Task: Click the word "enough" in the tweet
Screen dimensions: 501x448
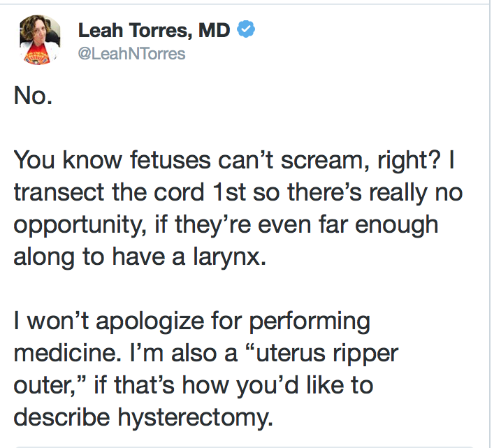Action: [396, 226]
